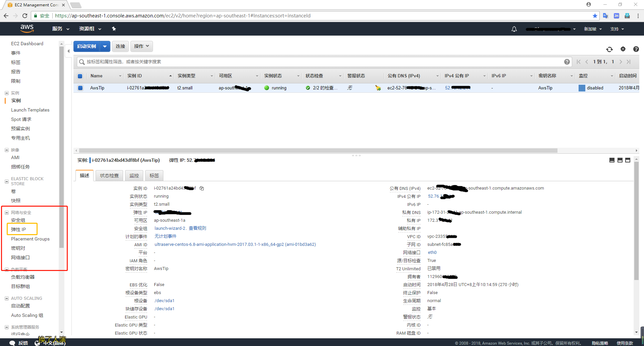Open the pinned shortcuts pushpin icon
The width and height of the screenshot is (644, 346).
click(x=114, y=29)
